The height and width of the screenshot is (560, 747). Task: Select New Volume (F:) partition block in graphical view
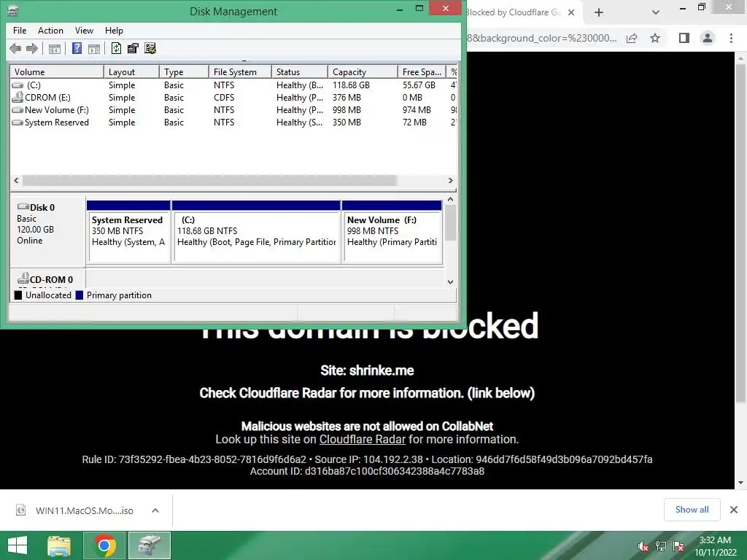tap(392, 232)
